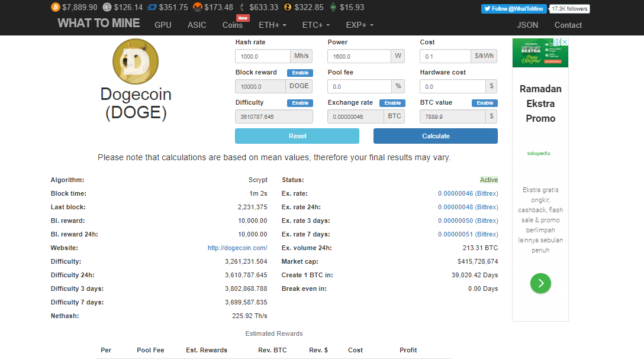
Task: Click the Profit column header
Action: click(408, 350)
